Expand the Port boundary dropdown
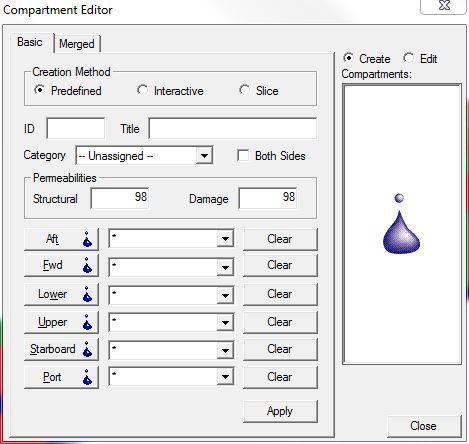Image resolution: width=469 pixels, height=444 pixels. coord(225,377)
